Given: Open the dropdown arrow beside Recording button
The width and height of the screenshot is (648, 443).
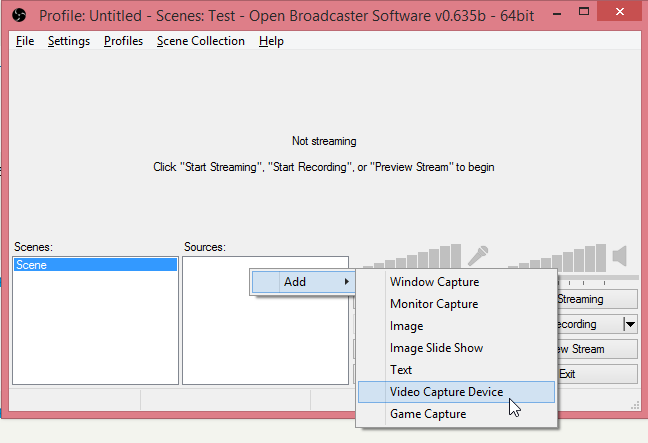Looking at the screenshot, I should (629, 324).
